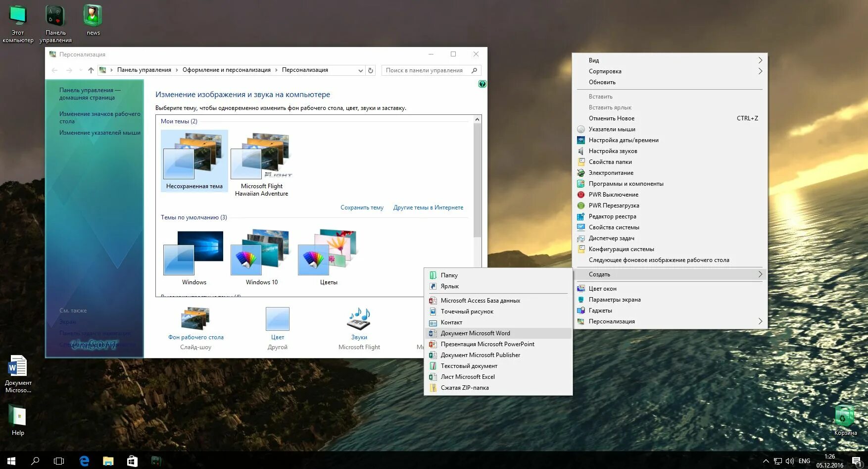Click Другие темы в Интернете link
Image resolution: width=868 pixels, height=469 pixels.
(428, 208)
